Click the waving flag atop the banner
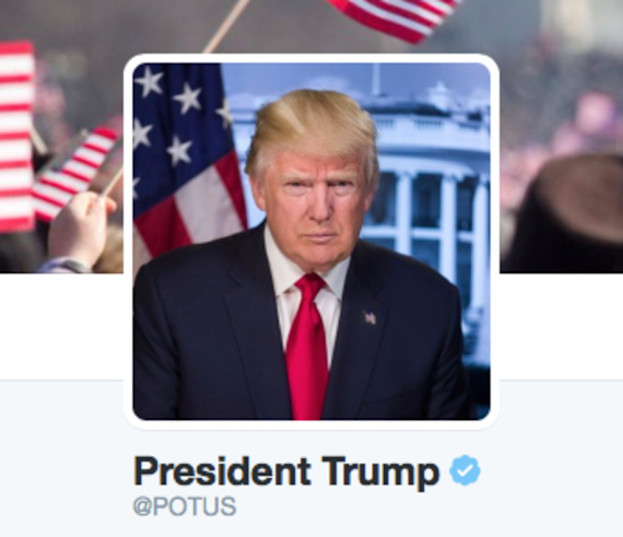The height and width of the screenshot is (537, 623). pos(395,18)
